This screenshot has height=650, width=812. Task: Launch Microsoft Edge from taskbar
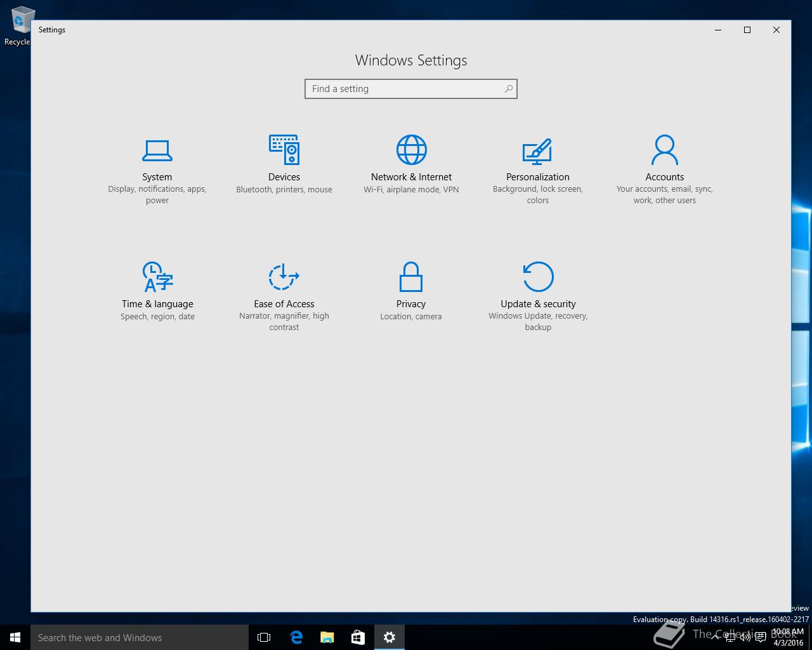[x=296, y=637]
